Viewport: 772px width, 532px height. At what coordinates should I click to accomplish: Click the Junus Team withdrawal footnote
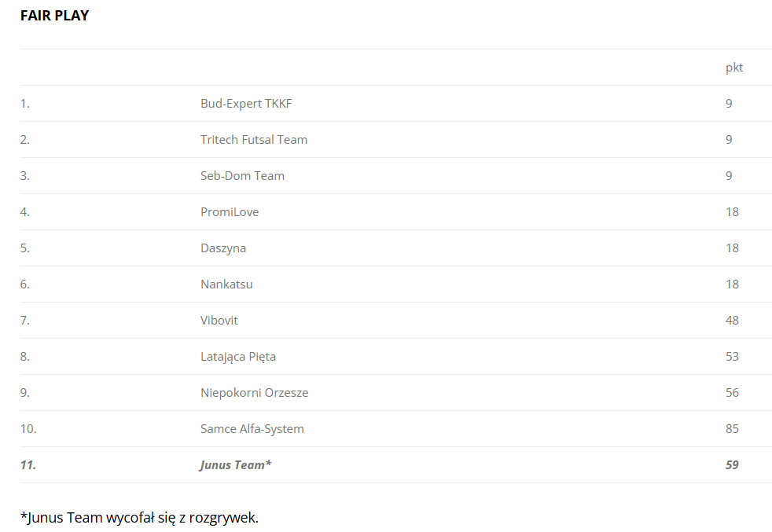point(139,517)
